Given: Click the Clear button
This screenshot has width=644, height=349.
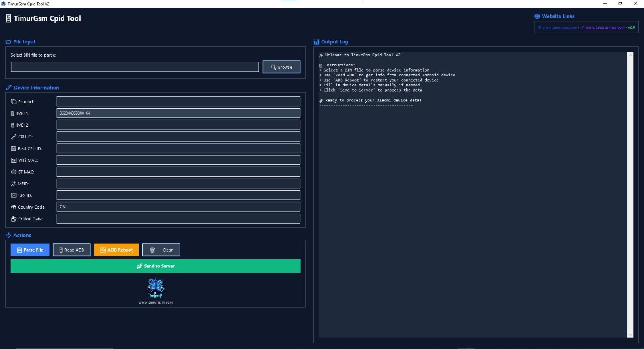Looking at the screenshot, I should [x=161, y=250].
